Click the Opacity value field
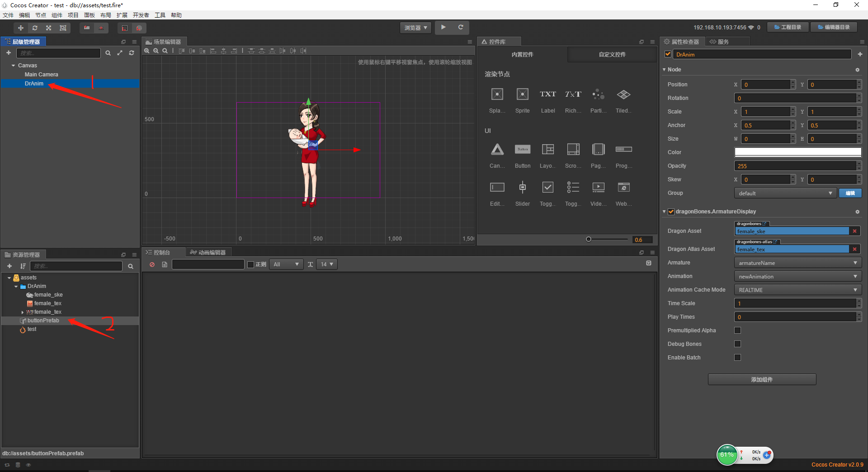This screenshot has width=868, height=472. click(795, 166)
